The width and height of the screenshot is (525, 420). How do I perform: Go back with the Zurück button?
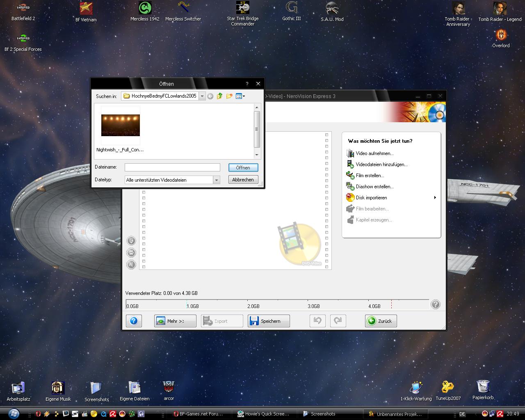(381, 321)
